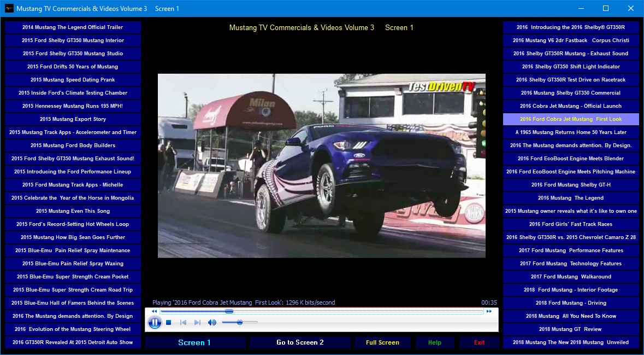Screen dimensions: 644x355
Task: Stop video playback with the square button
Action: point(168,323)
